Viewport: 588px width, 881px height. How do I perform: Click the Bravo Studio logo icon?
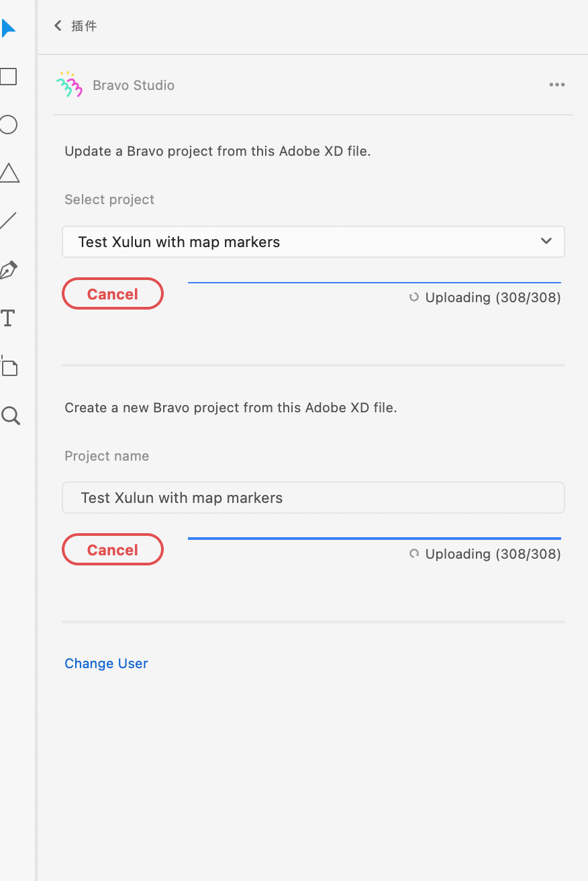tap(69, 85)
